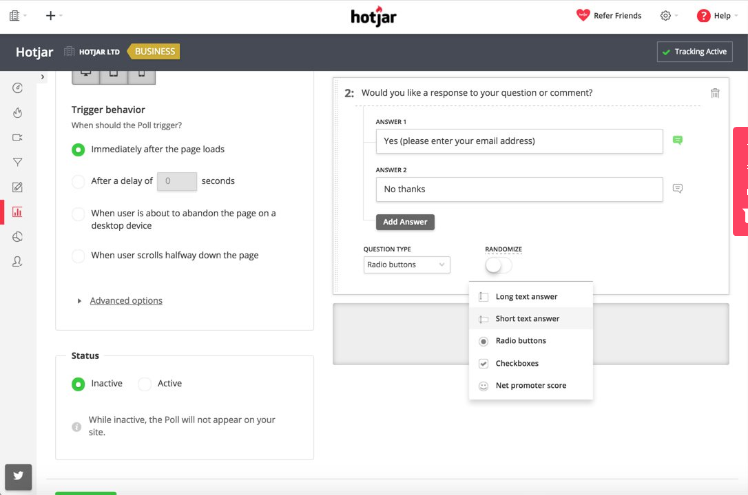Click the Answer 2 No thanks field
748x495 pixels.
(x=519, y=189)
